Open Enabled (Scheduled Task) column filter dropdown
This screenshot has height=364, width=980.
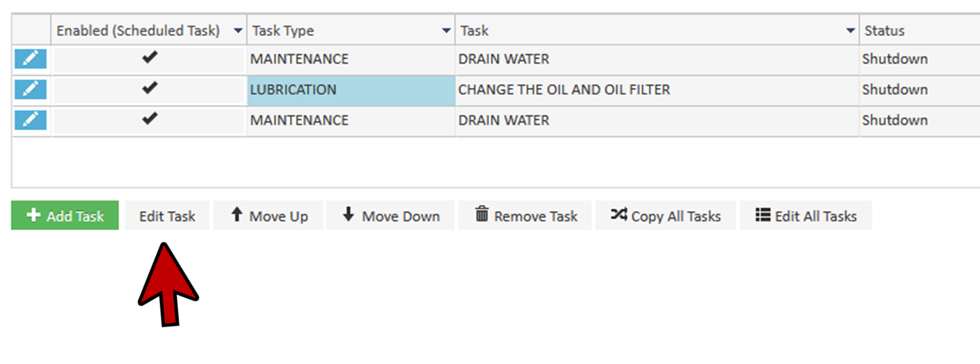238,31
